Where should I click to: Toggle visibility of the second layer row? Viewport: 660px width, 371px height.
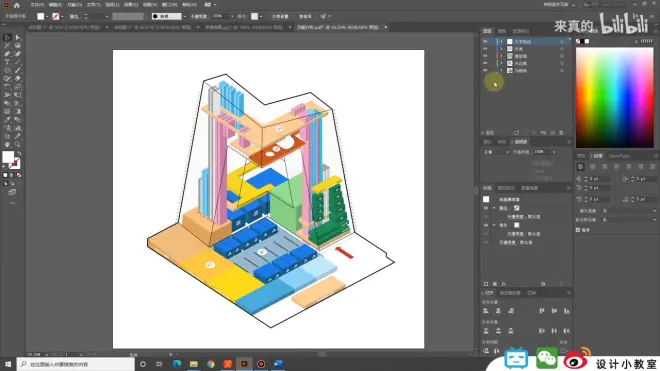[x=485, y=49]
